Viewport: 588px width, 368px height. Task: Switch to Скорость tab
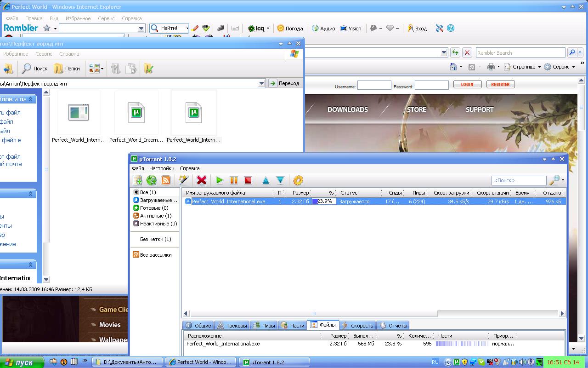click(x=357, y=325)
